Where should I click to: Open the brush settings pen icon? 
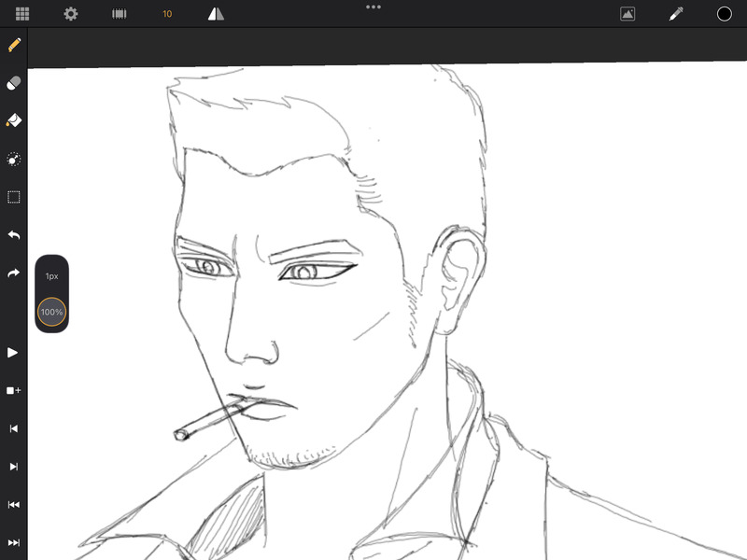click(676, 14)
